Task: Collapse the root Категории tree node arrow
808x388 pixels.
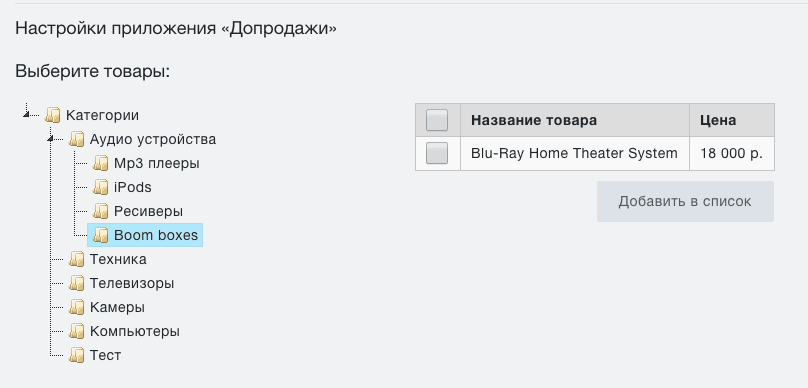Action: tap(26, 114)
